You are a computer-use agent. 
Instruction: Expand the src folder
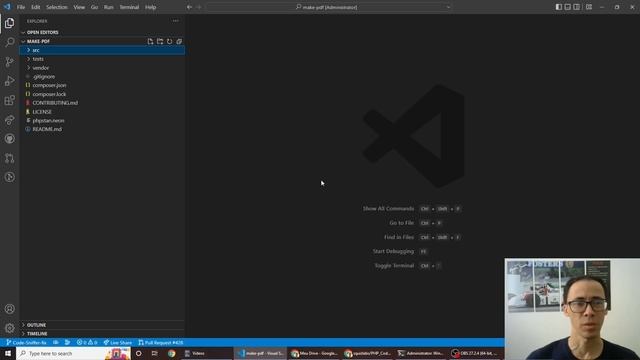click(x=102, y=50)
